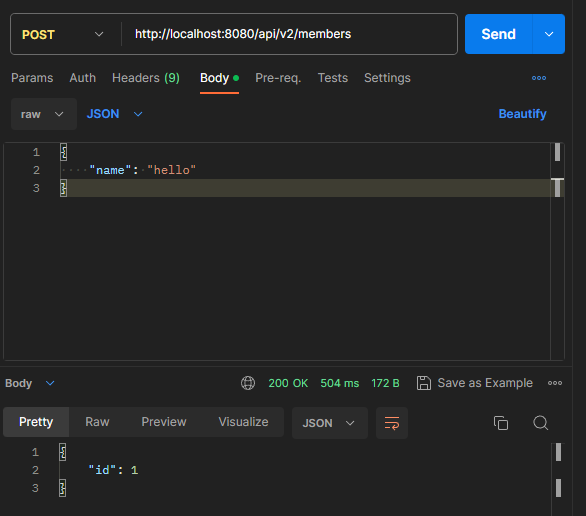Click the network globe icon
Screen dimensions: 586x516
pos(248,383)
